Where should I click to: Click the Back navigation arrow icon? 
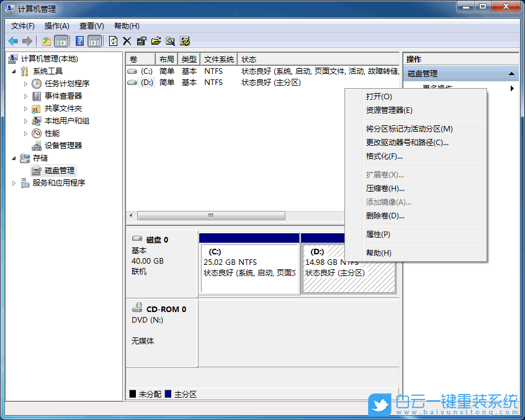12,41
